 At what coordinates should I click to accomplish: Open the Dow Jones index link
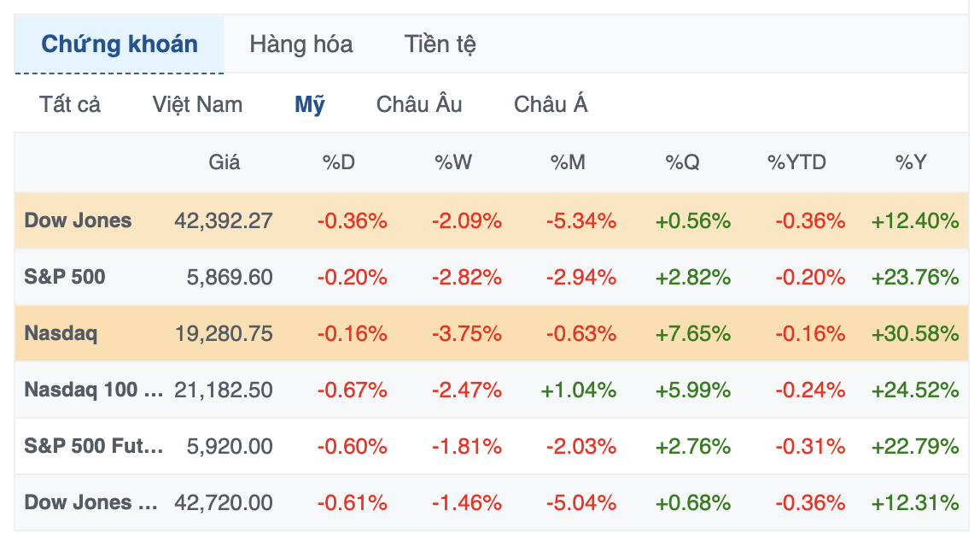click(79, 220)
